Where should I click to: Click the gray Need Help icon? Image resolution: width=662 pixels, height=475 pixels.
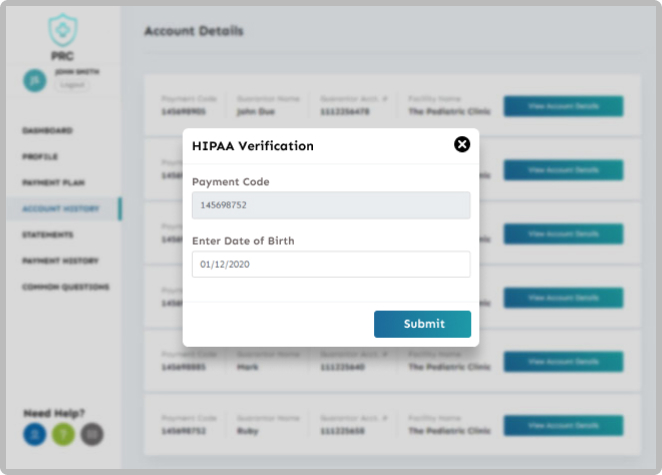click(92, 434)
